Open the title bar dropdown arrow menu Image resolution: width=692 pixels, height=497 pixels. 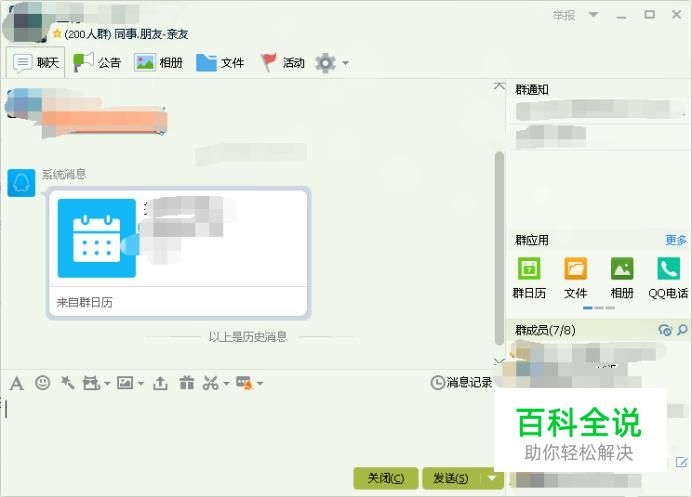coord(594,15)
